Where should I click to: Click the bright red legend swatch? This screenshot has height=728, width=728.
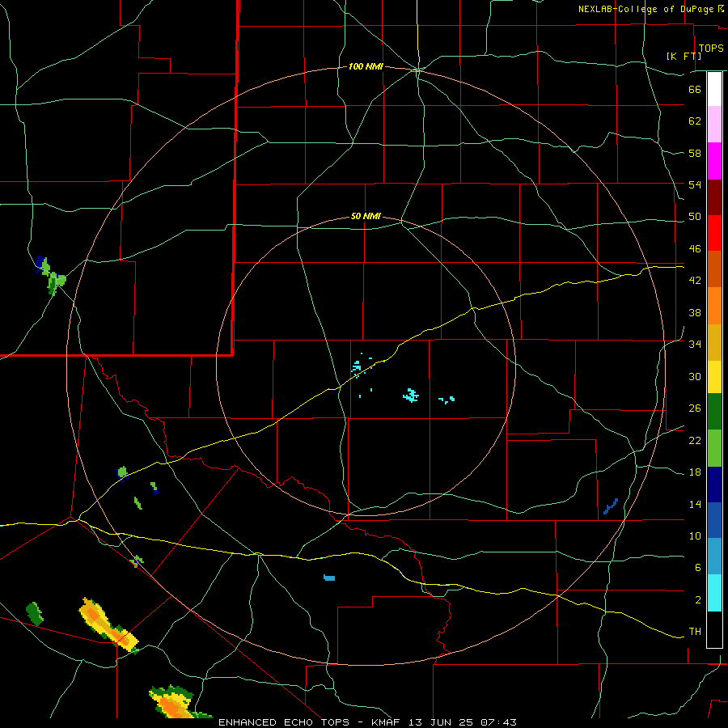tap(714, 233)
